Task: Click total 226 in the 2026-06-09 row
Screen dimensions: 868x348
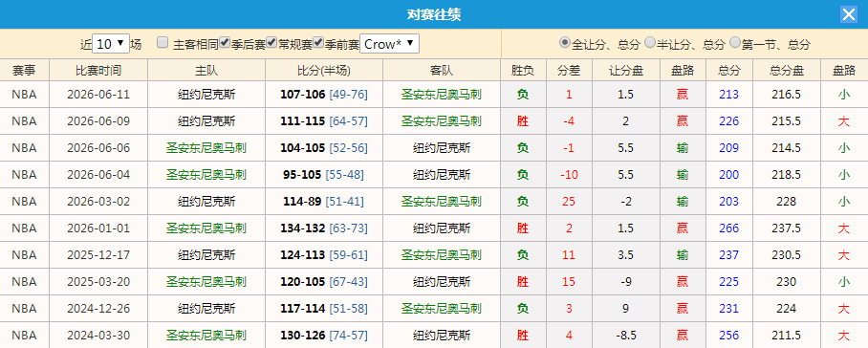Action: point(729,121)
